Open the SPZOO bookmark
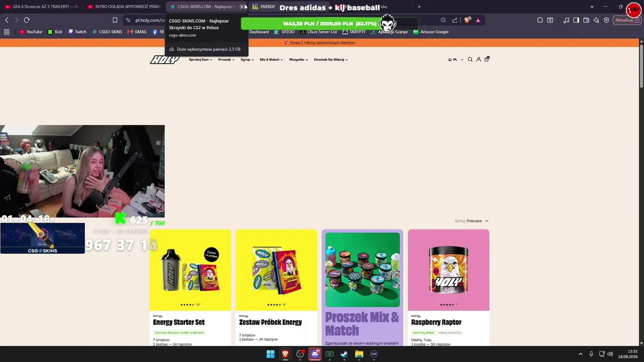The width and height of the screenshot is (644, 362). pyautogui.click(x=285, y=32)
